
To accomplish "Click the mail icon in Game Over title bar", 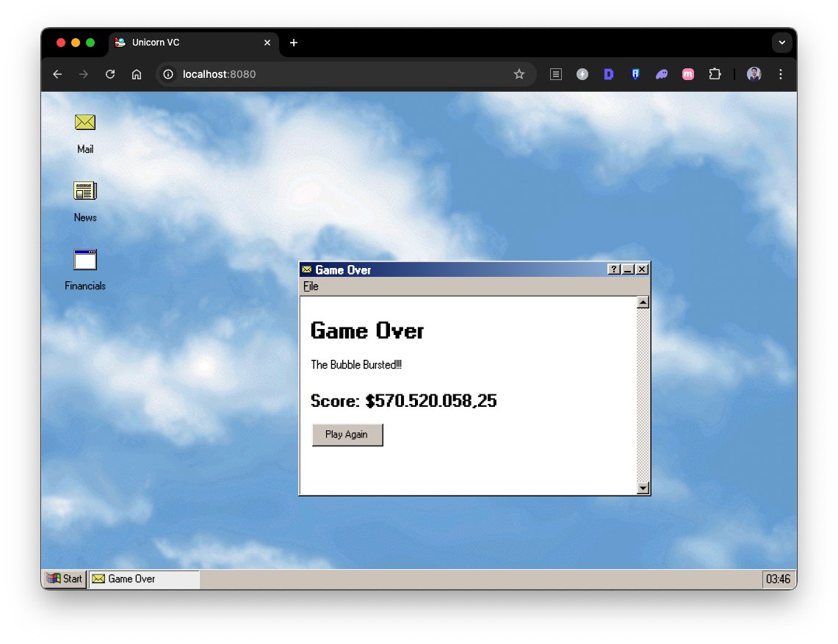I will (307, 269).
